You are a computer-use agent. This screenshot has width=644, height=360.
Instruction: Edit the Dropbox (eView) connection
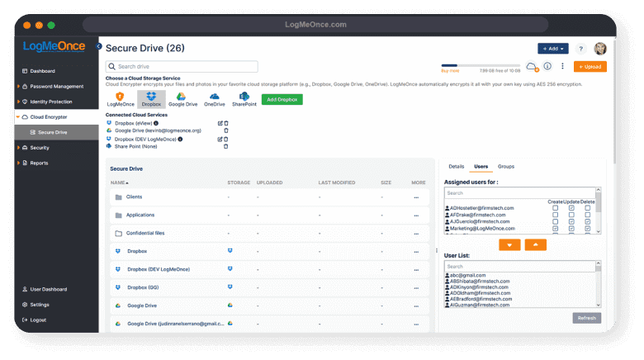(220, 123)
